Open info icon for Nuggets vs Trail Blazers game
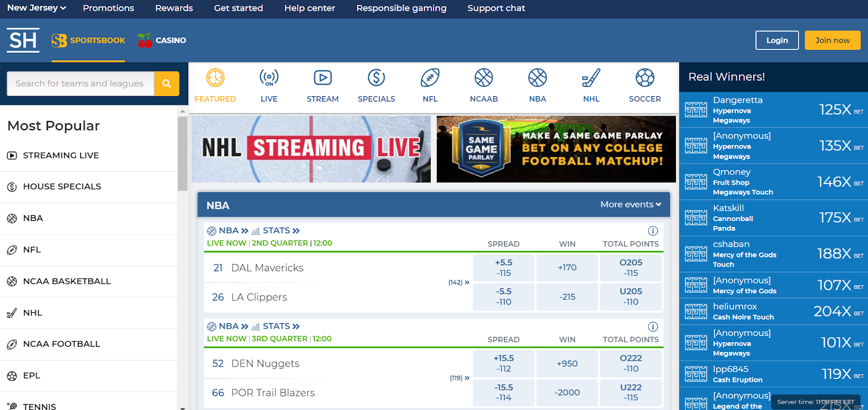The height and width of the screenshot is (410, 868). point(653,326)
